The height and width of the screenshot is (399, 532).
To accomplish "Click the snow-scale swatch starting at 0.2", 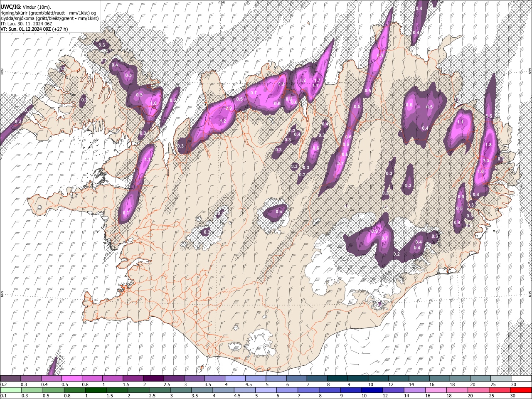I will [11, 379].
